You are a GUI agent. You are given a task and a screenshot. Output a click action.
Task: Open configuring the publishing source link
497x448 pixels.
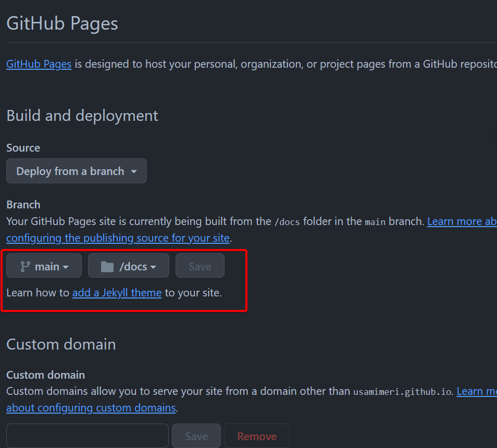(x=118, y=238)
